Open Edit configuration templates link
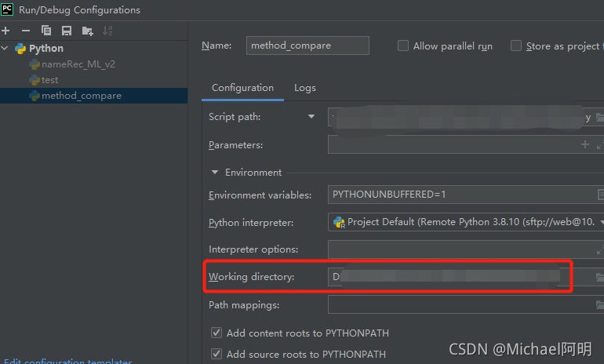 pyautogui.click(x=68, y=361)
